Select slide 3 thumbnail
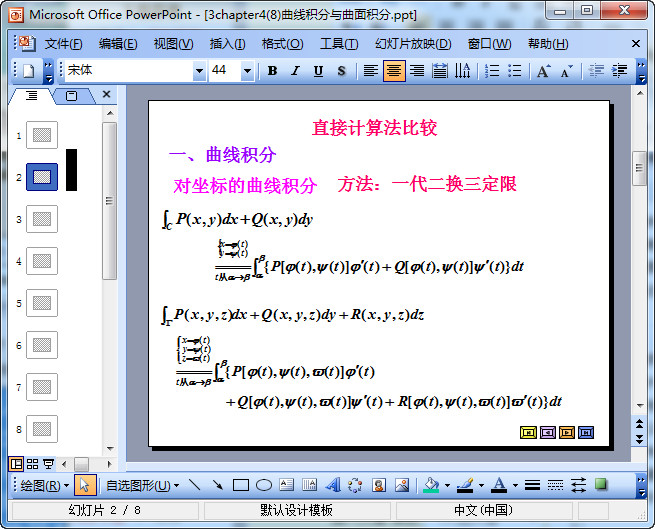Viewport: 655px width, 529px height. (42, 219)
